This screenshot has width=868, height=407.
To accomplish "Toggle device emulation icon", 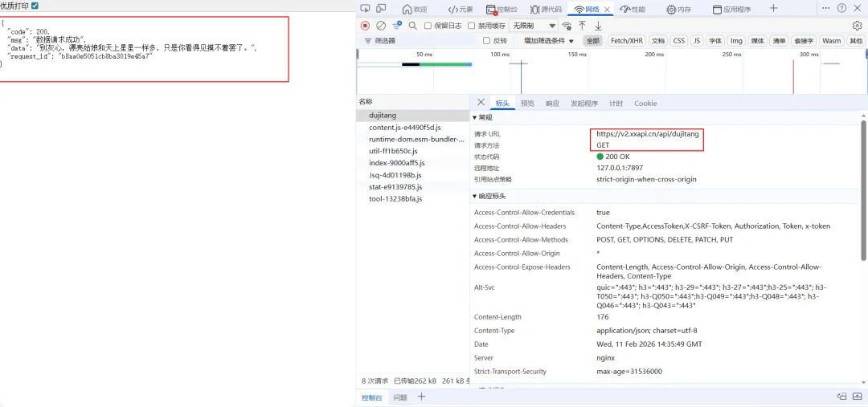I will coord(381,8).
